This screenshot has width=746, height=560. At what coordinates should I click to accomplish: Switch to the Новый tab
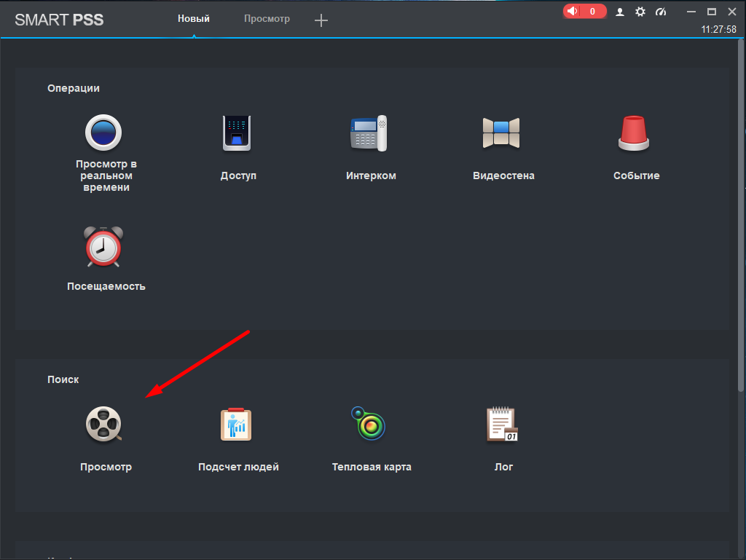(x=194, y=18)
